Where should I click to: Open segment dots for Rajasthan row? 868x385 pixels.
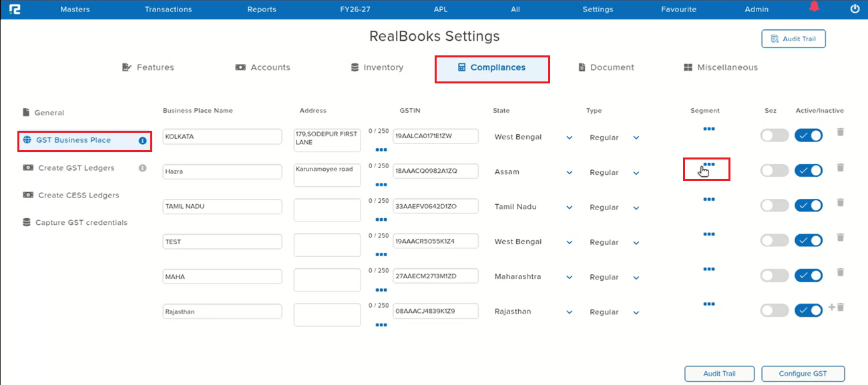click(709, 304)
